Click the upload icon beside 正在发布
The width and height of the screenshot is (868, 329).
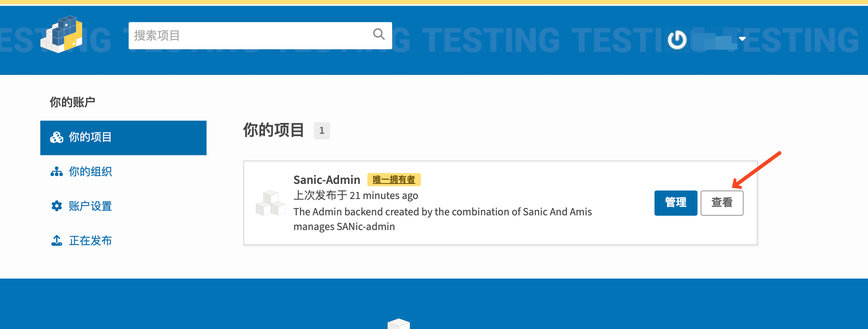[57, 241]
